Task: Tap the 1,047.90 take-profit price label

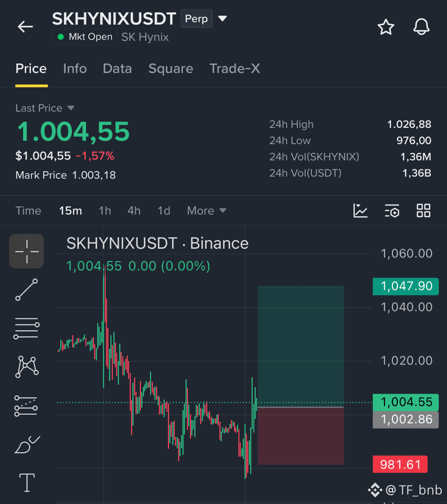Action: (406, 287)
